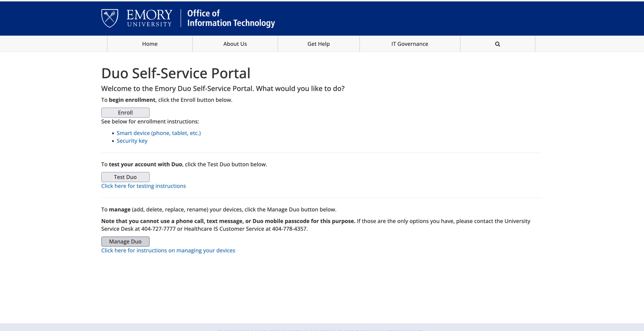Click the light blue footer bar
This screenshot has width=644, height=331.
click(x=322, y=327)
